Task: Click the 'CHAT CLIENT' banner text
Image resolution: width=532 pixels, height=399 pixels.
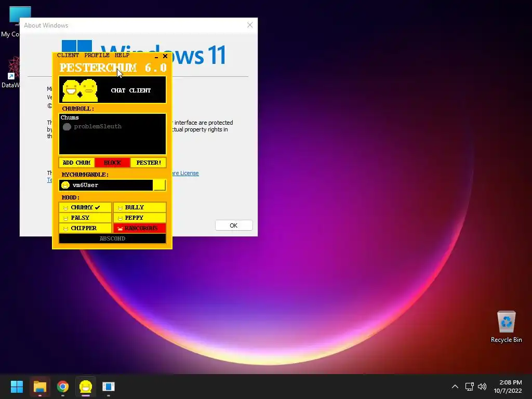Action: pos(130,90)
